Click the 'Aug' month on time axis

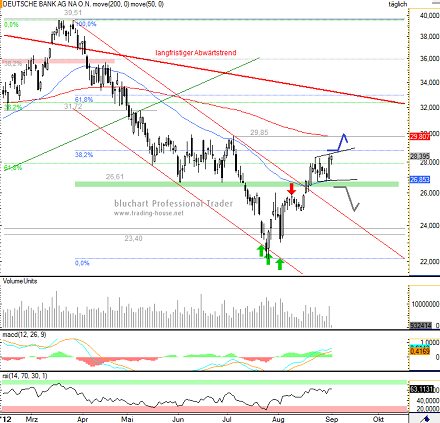278,419
